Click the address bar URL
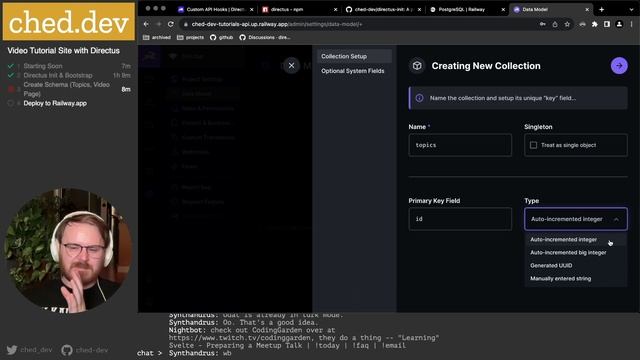Viewport: 640px width, 360px height. coord(277,24)
